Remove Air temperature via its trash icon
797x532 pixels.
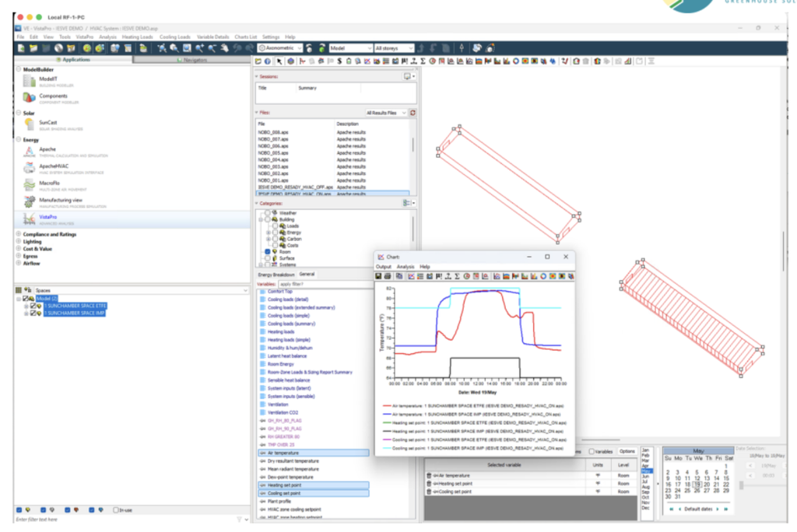coord(429,476)
